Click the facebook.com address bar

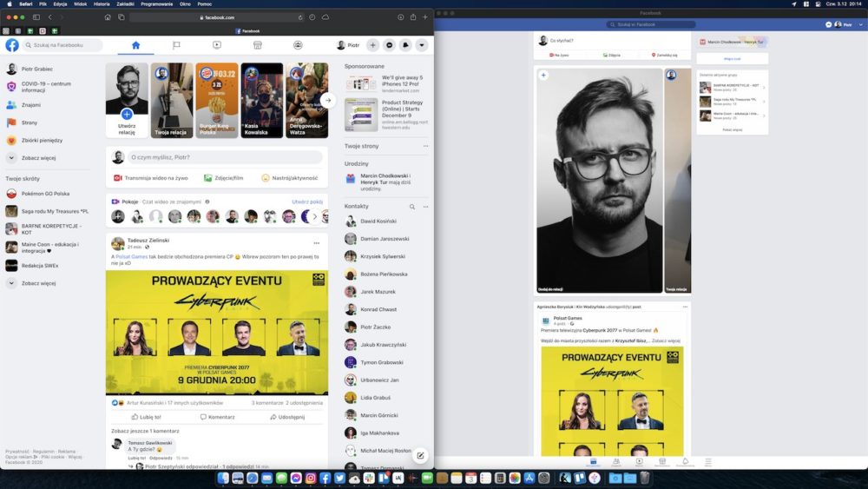[x=217, y=17]
